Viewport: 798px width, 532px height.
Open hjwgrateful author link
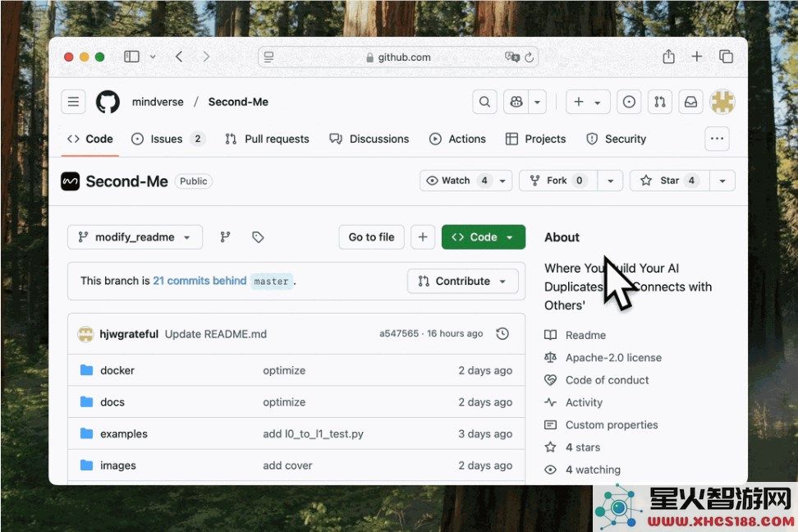[129, 334]
